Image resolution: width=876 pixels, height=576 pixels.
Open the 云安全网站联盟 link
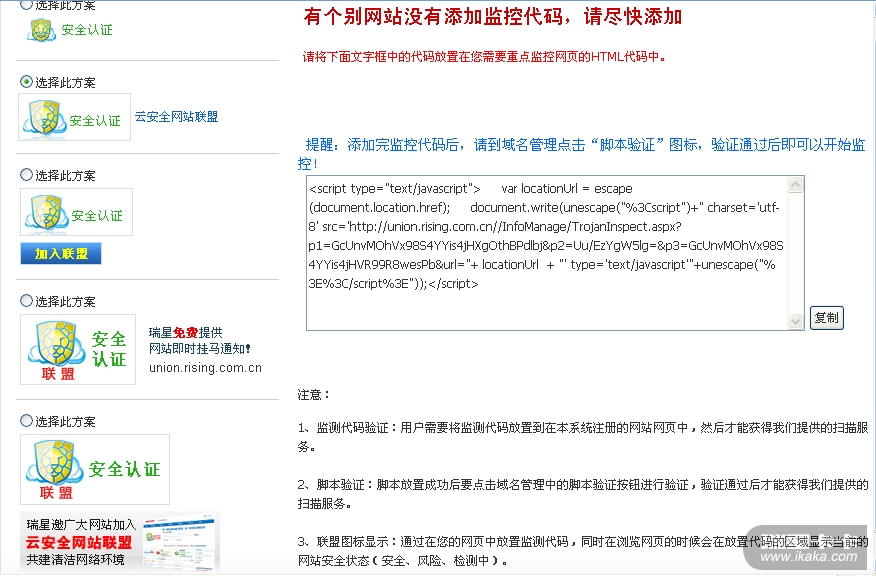coord(177,117)
